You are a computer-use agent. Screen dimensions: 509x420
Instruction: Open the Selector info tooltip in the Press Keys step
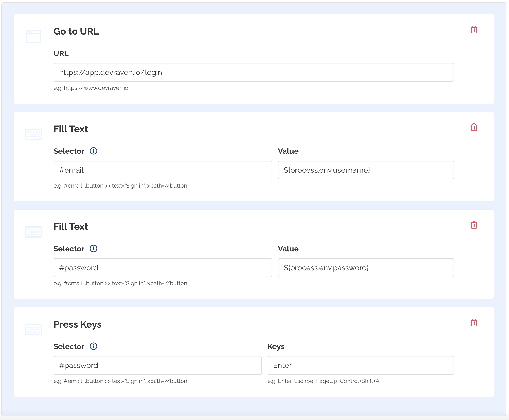94,346
